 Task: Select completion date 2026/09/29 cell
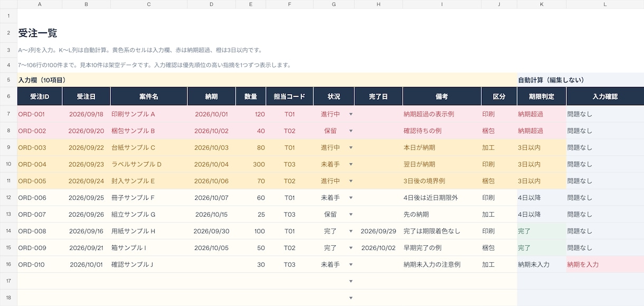pyautogui.click(x=378, y=231)
